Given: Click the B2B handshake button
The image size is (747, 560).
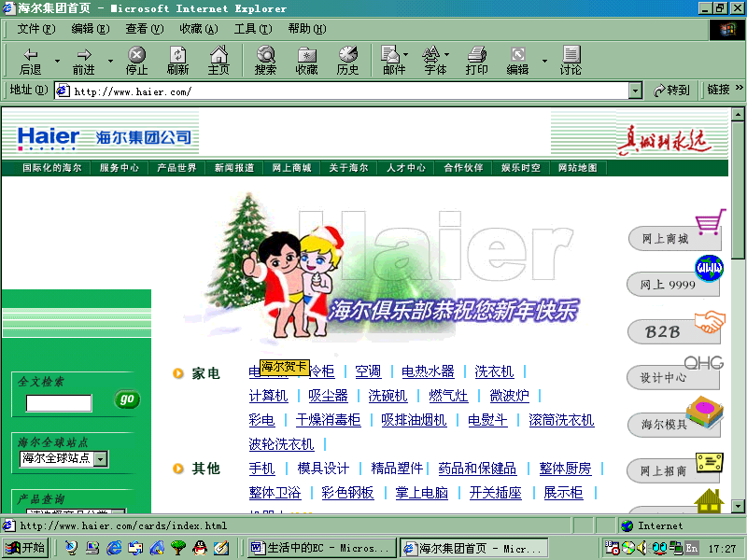Looking at the screenshot, I should [673, 331].
